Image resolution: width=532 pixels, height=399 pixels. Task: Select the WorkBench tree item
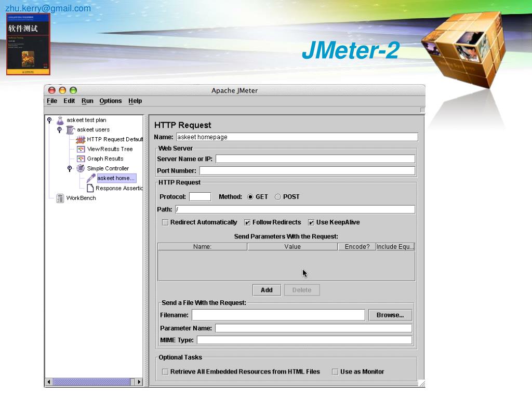tap(81, 198)
